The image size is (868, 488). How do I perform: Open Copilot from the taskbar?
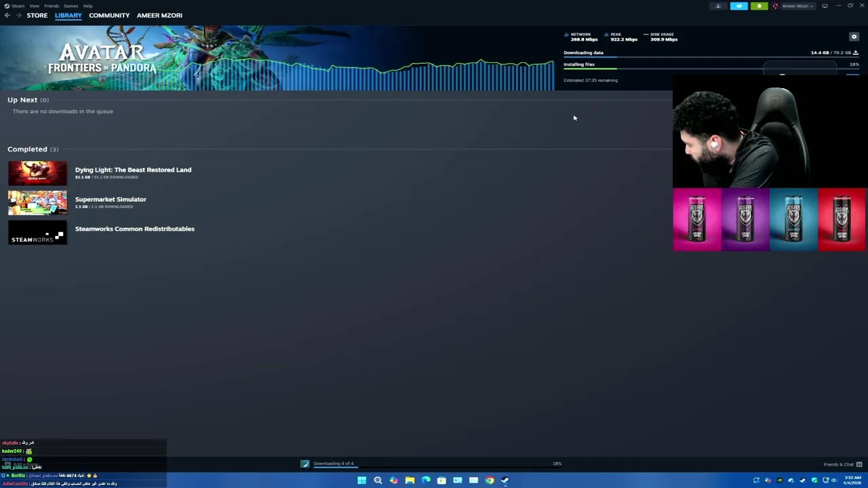tap(393, 481)
